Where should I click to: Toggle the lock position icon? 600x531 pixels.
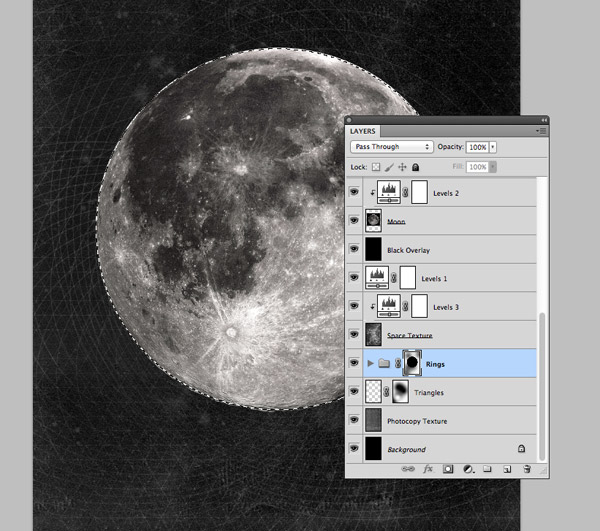coord(403,167)
